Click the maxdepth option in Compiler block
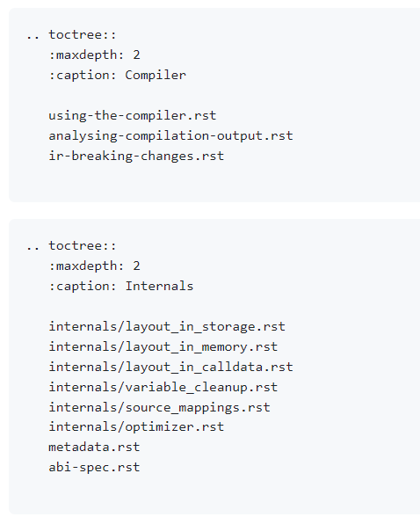 95,55
